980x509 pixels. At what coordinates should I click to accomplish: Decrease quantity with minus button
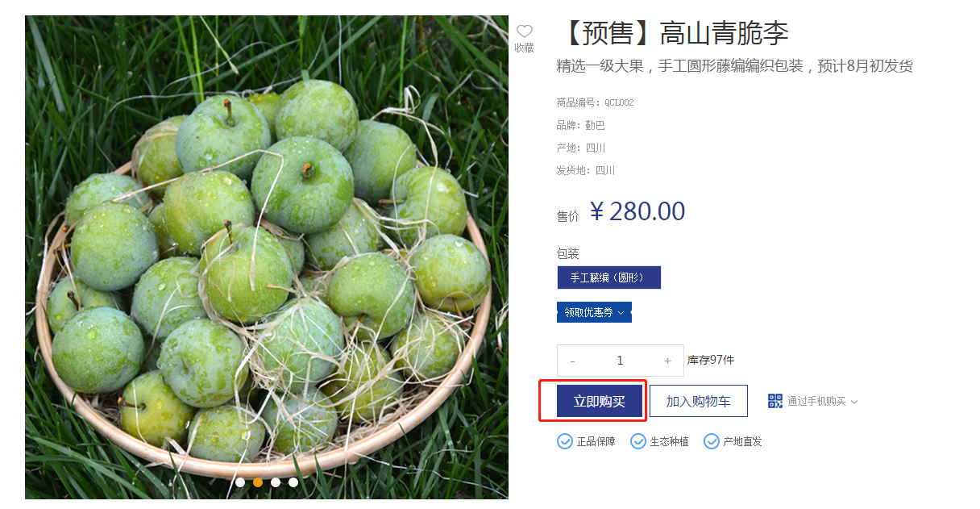(573, 361)
